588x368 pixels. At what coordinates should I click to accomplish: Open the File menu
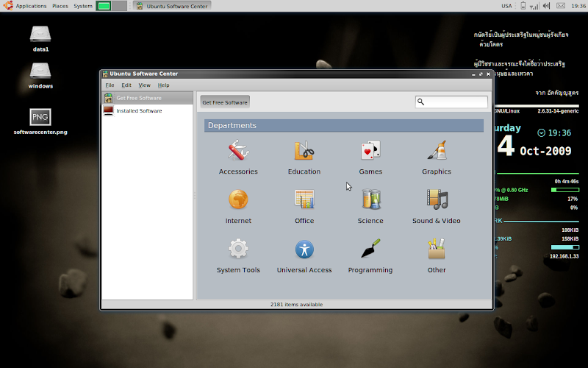click(x=110, y=85)
